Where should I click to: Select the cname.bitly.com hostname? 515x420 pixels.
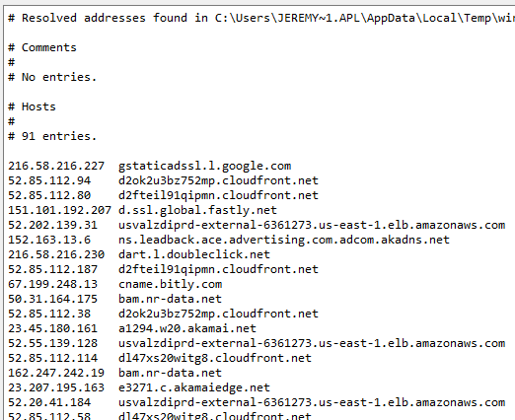tap(170, 284)
